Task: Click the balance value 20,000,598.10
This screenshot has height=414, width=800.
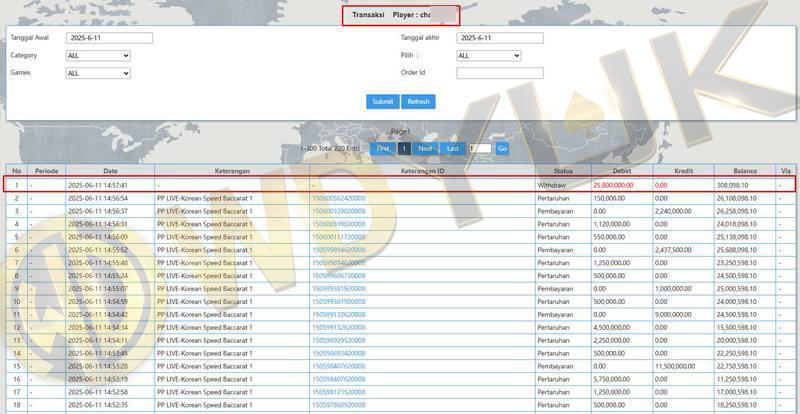Action: click(737, 340)
